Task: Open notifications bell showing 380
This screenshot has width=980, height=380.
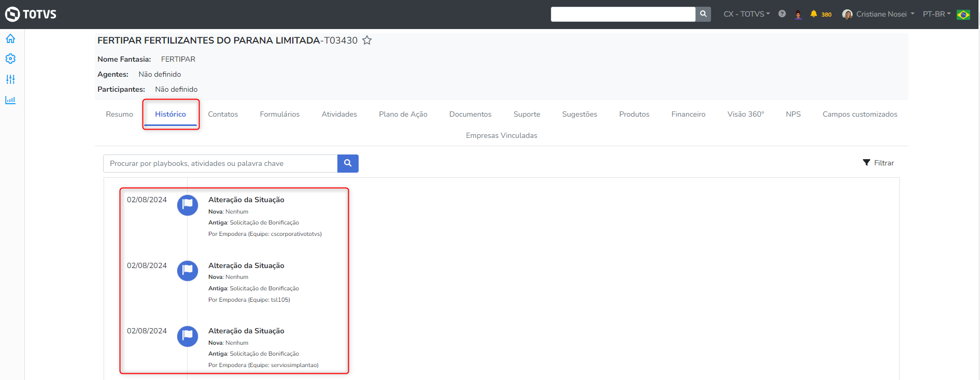Action: coord(821,14)
